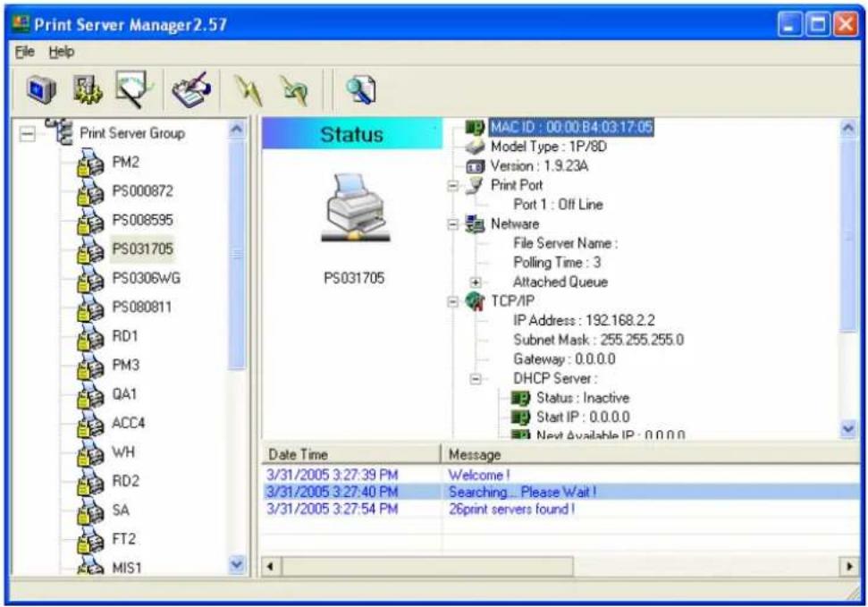
Task: Select the 'Welcome !' log row
Action: coord(561,476)
